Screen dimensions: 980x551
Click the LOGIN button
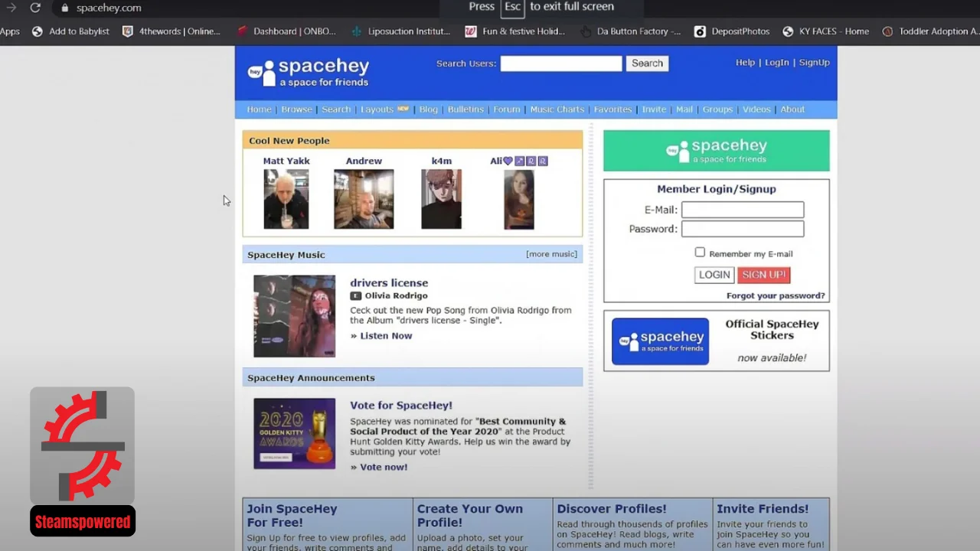click(x=714, y=275)
